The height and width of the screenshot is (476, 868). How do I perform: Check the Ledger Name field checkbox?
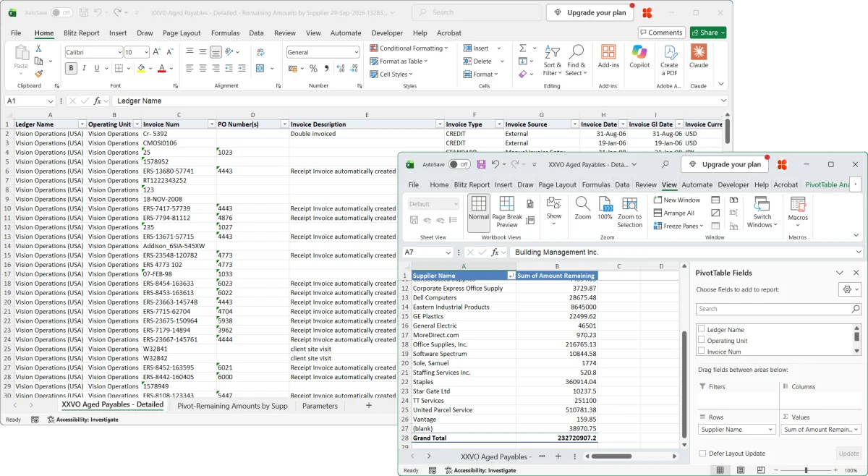coord(702,329)
